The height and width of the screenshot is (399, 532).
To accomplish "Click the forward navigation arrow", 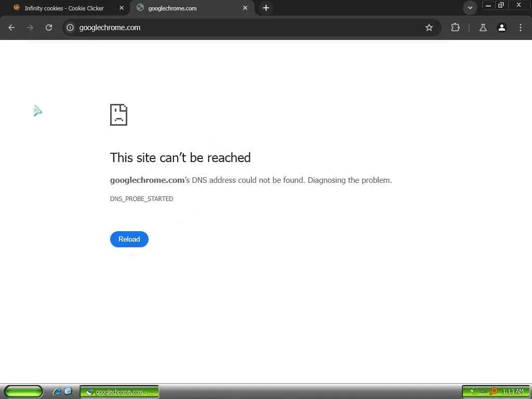I will (x=30, y=28).
